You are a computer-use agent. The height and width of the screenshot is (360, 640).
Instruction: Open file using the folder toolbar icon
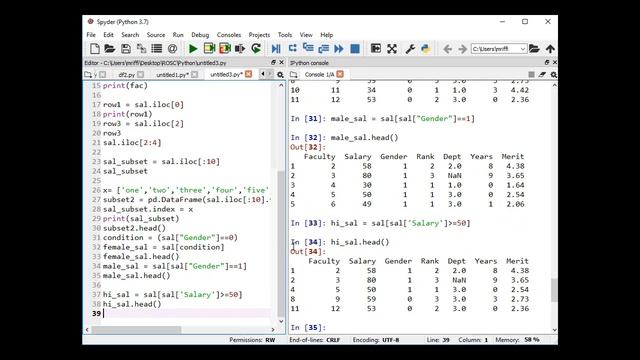tap(110, 49)
